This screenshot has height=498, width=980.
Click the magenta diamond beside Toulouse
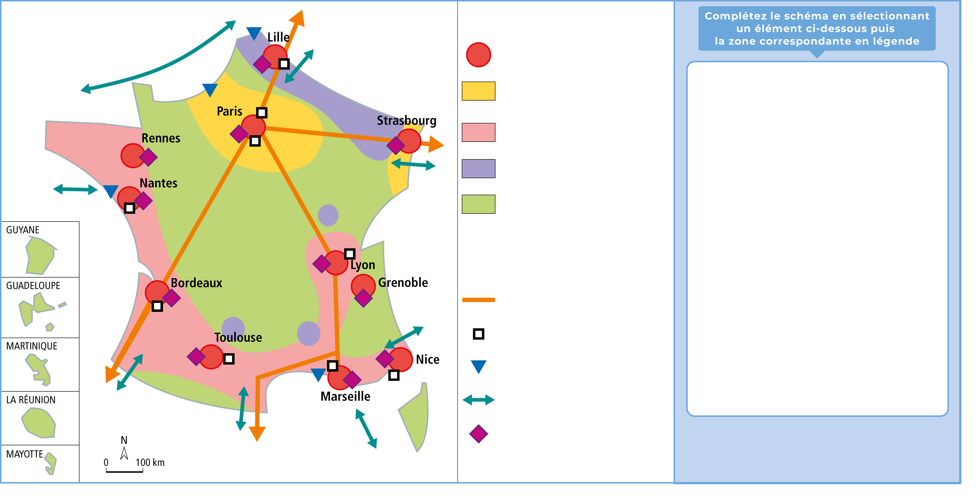tap(196, 357)
